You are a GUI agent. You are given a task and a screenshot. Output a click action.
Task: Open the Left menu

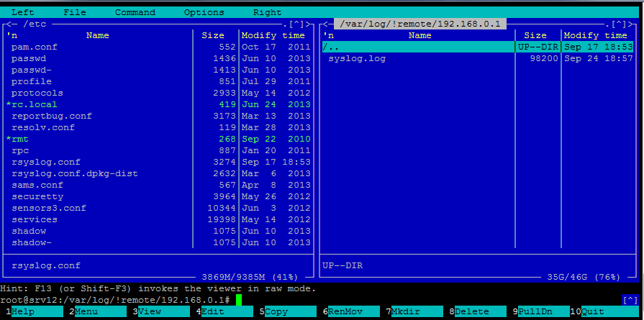tap(22, 12)
